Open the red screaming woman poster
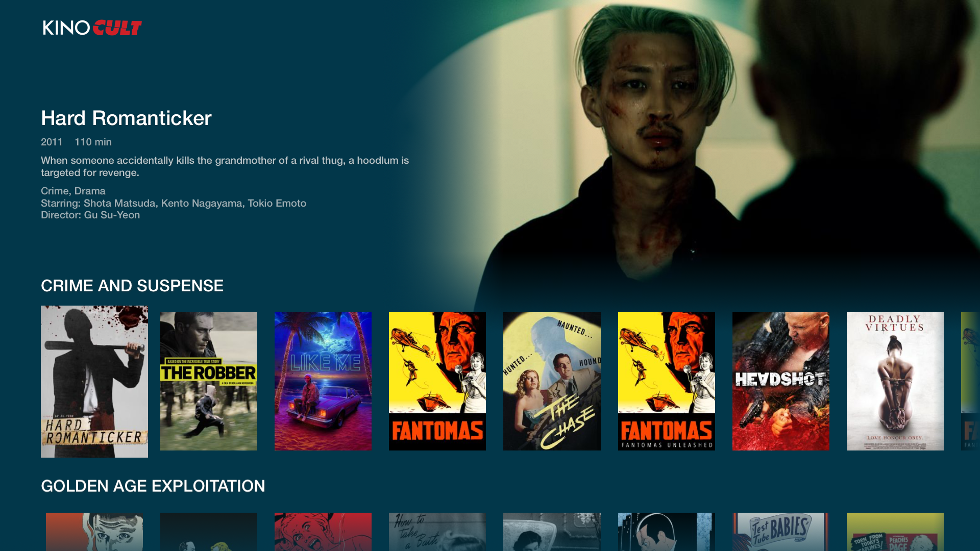The height and width of the screenshot is (551, 980). tap(323, 532)
